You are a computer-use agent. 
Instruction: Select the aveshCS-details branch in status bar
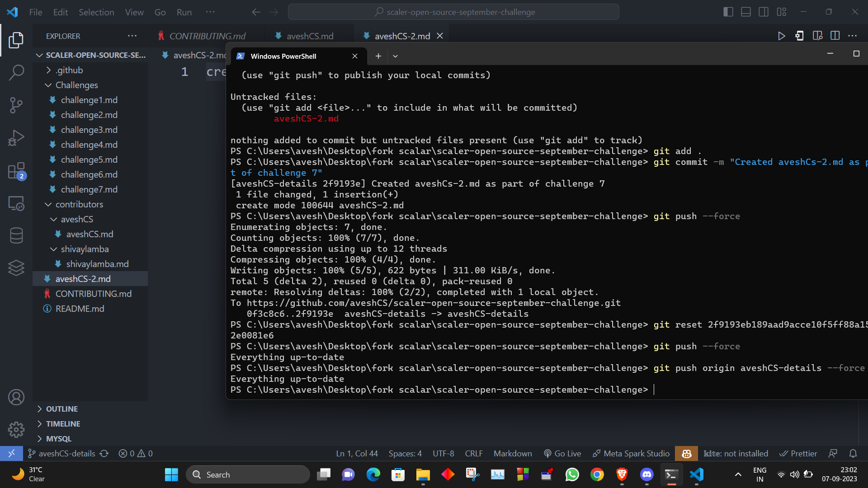pyautogui.click(x=67, y=453)
